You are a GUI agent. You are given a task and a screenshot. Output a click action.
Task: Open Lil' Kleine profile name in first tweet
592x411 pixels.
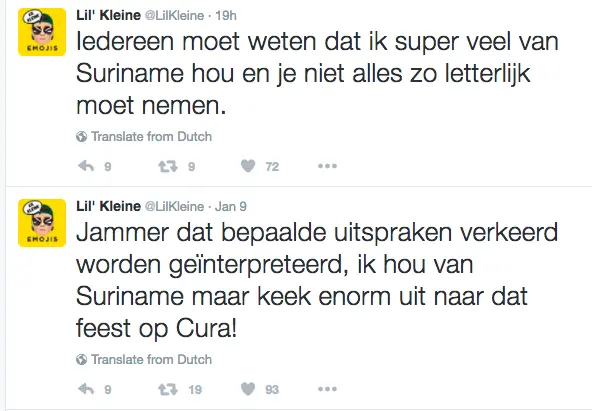[108, 15]
